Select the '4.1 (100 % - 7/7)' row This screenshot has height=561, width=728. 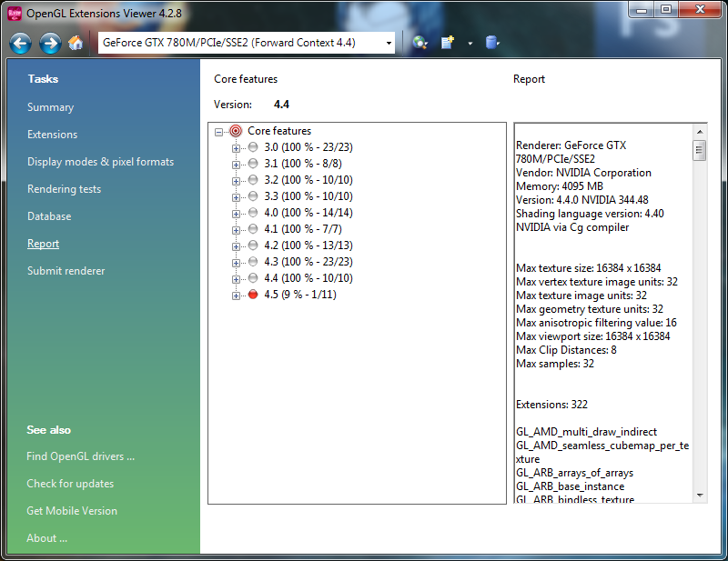(x=303, y=229)
